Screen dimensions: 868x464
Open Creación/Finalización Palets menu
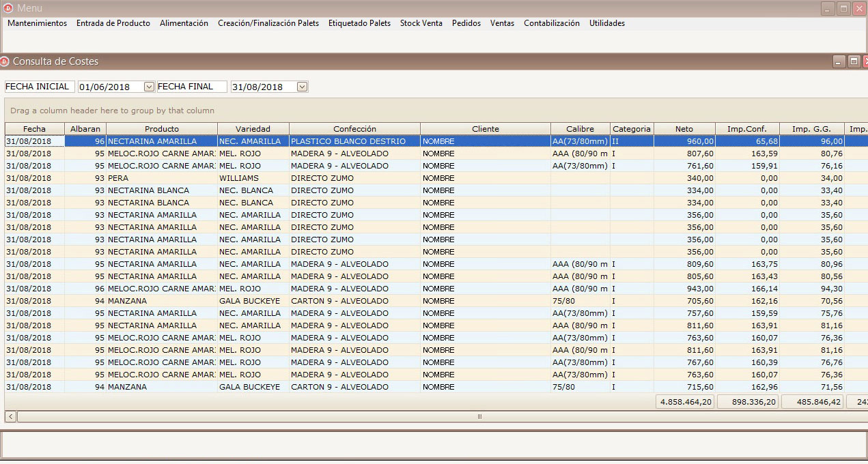(x=268, y=23)
